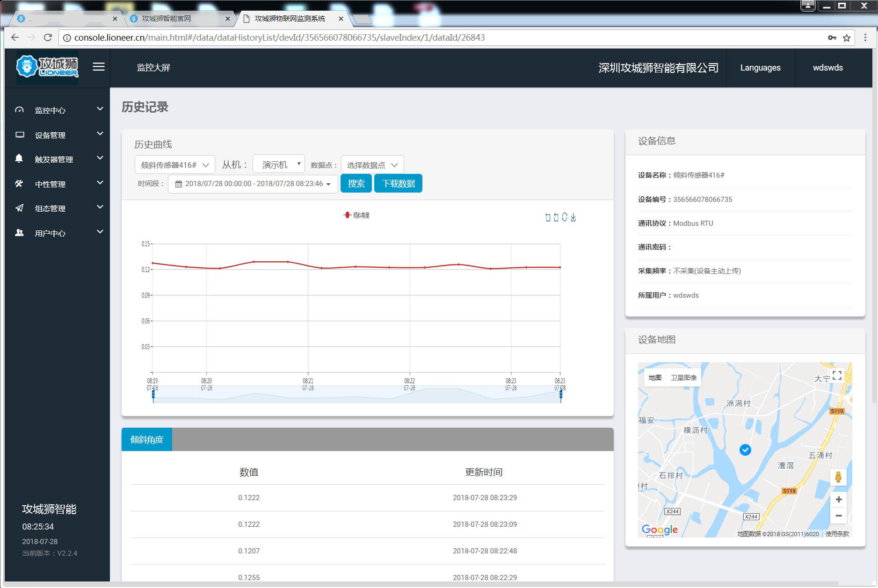Image resolution: width=878 pixels, height=588 pixels.
Task: Click the Google logo link on the map
Action: [x=660, y=530]
